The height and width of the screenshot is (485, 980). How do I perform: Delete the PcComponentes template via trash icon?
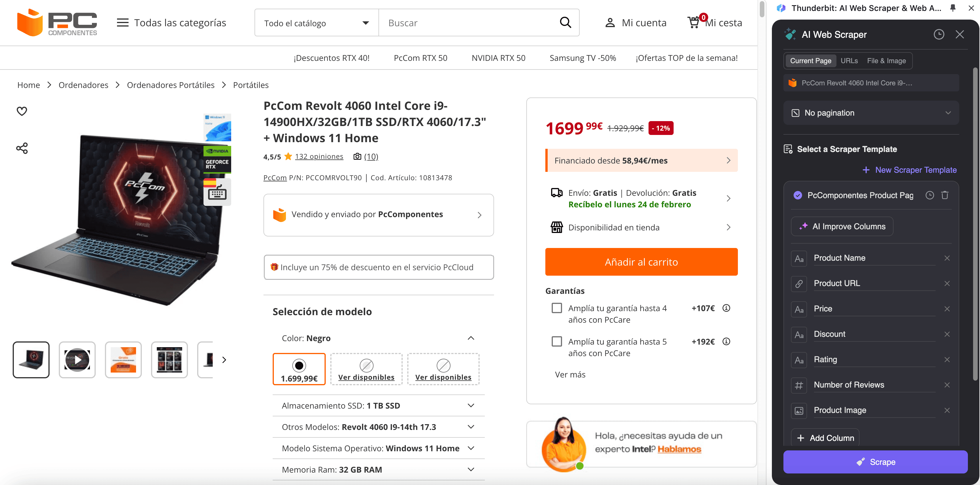(945, 195)
